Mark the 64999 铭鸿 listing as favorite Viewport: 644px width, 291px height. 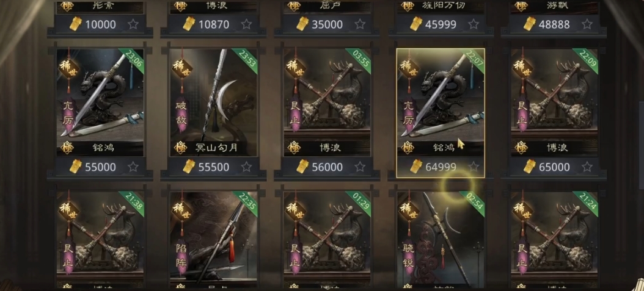click(x=474, y=167)
